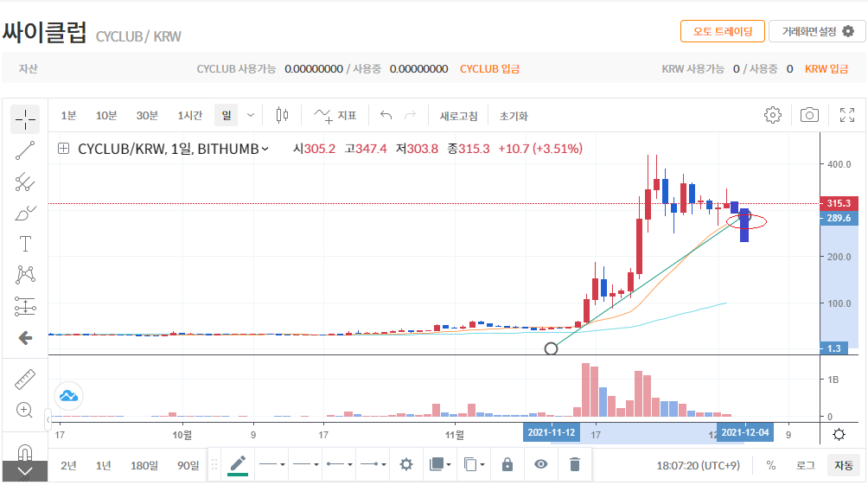The width and height of the screenshot is (868, 485).
Task: Click the 새로고침 refresh button
Action: click(458, 116)
